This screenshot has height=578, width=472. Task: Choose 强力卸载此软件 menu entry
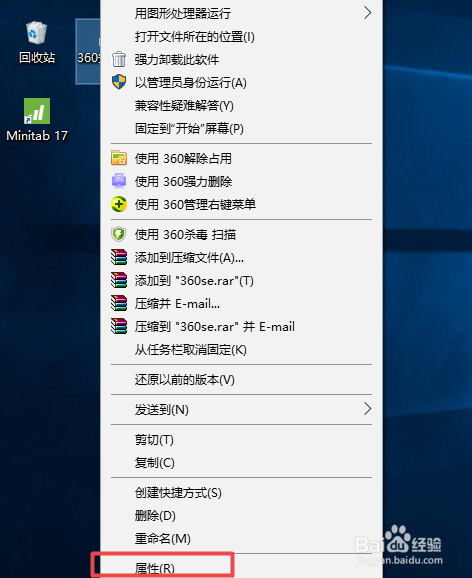point(242,59)
